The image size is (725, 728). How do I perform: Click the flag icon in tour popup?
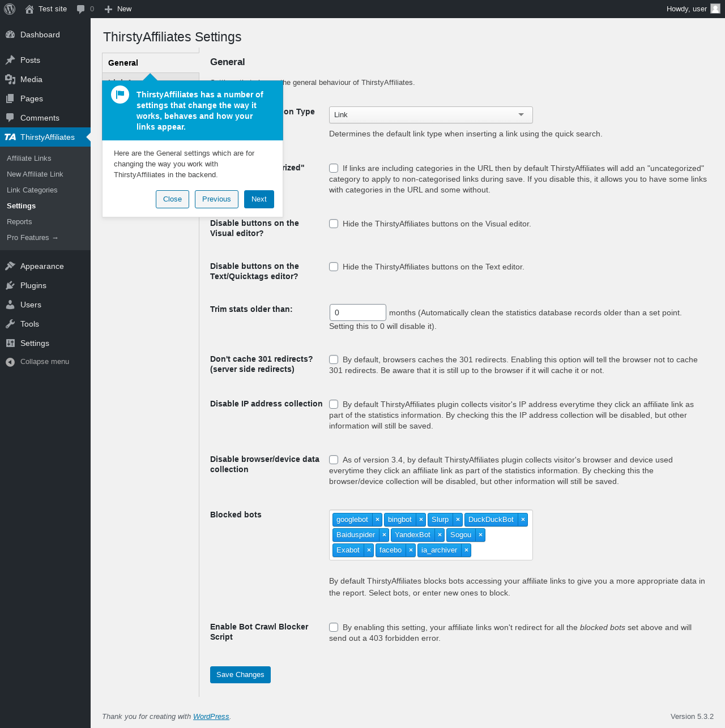[120, 95]
